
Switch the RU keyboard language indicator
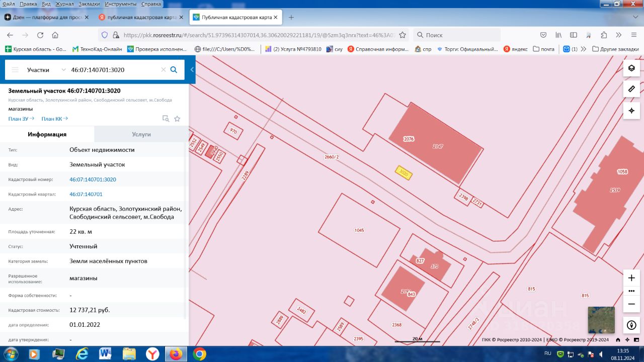(548, 353)
